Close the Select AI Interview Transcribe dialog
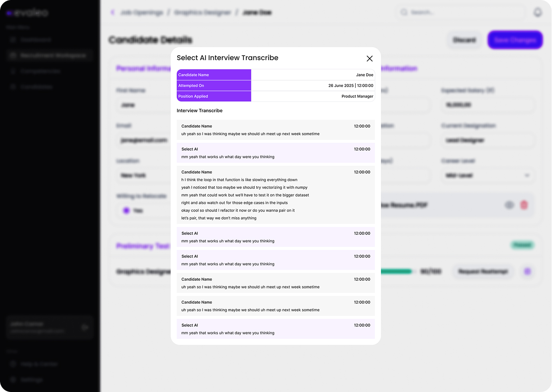552x392 pixels. coord(369,59)
